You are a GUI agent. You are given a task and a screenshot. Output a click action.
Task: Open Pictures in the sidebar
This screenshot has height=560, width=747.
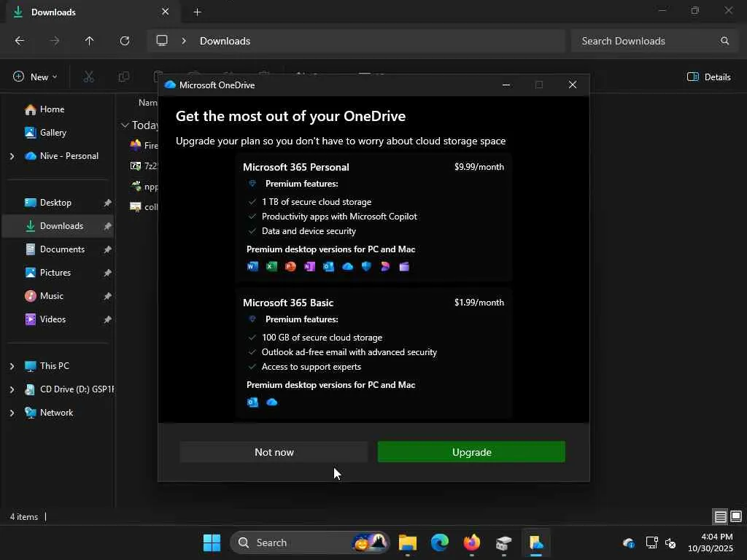55,273
